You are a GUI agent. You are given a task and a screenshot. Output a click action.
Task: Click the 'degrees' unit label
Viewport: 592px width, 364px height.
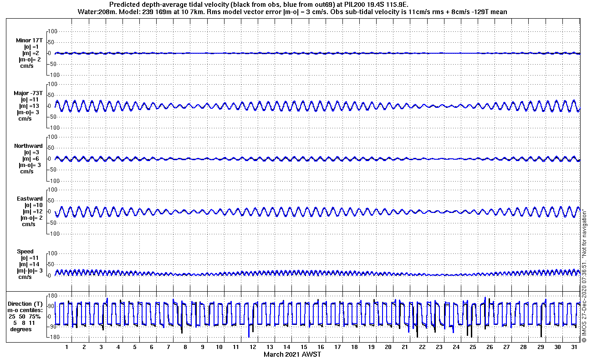[21, 329]
